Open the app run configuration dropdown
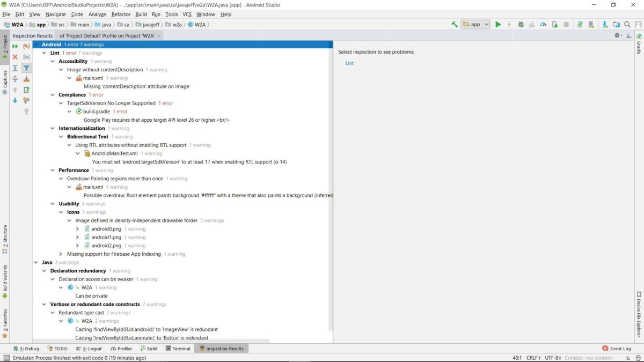644x362 pixels. click(x=475, y=24)
